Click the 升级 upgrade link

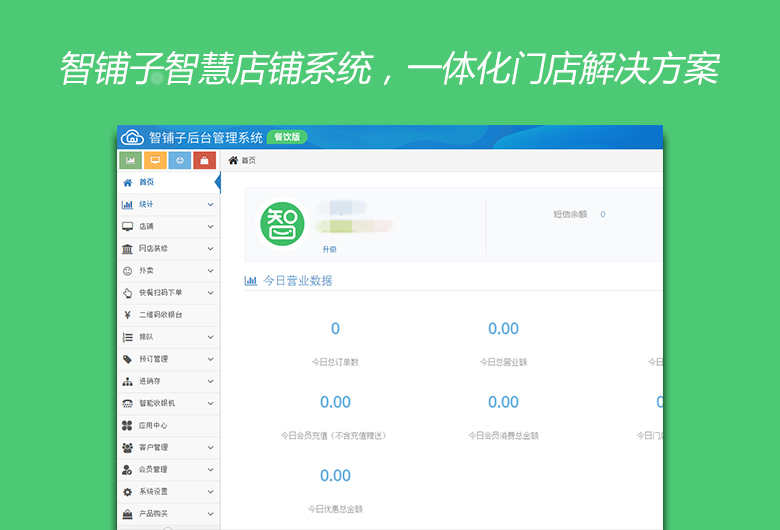coord(329,249)
